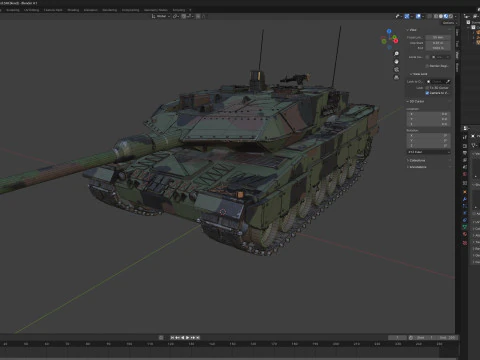Screen dimensions: 480x360
Task: Click the red X axis gizmo ball
Action: tap(396, 41)
